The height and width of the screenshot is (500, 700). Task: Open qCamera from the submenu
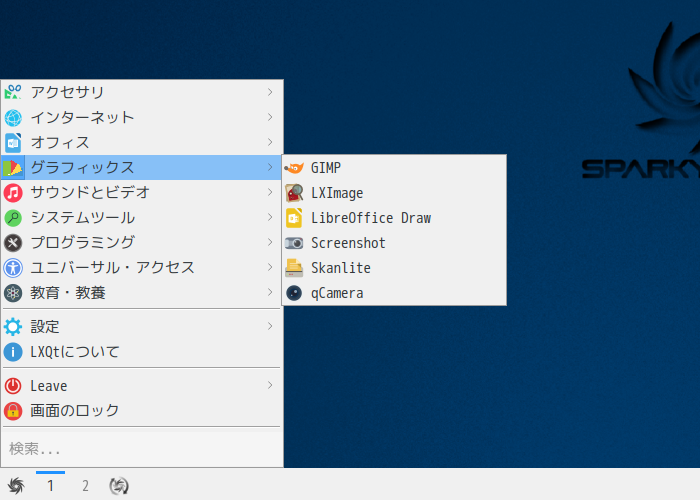click(x=394, y=293)
